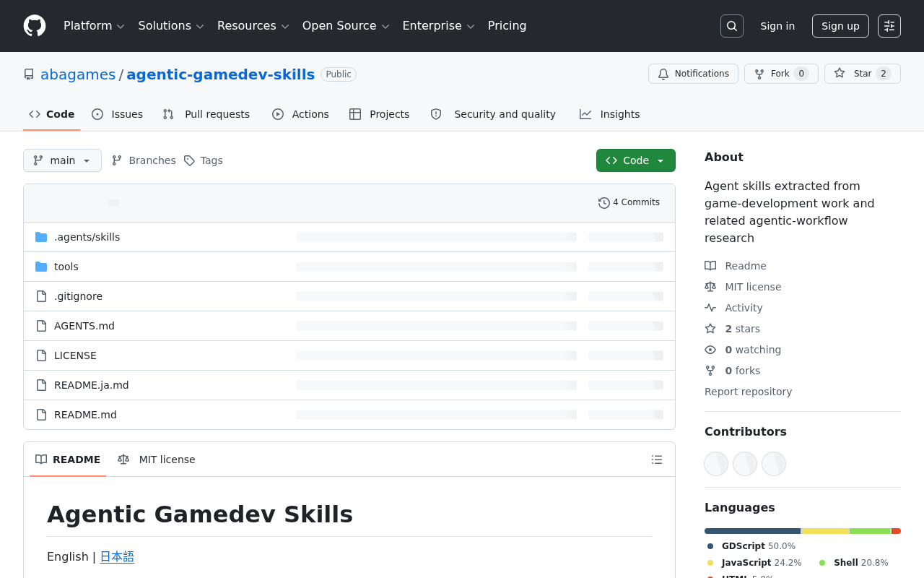Open the 日本語 README link
Image resolution: width=924 pixels, height=578 pixels.
point(117,556)
